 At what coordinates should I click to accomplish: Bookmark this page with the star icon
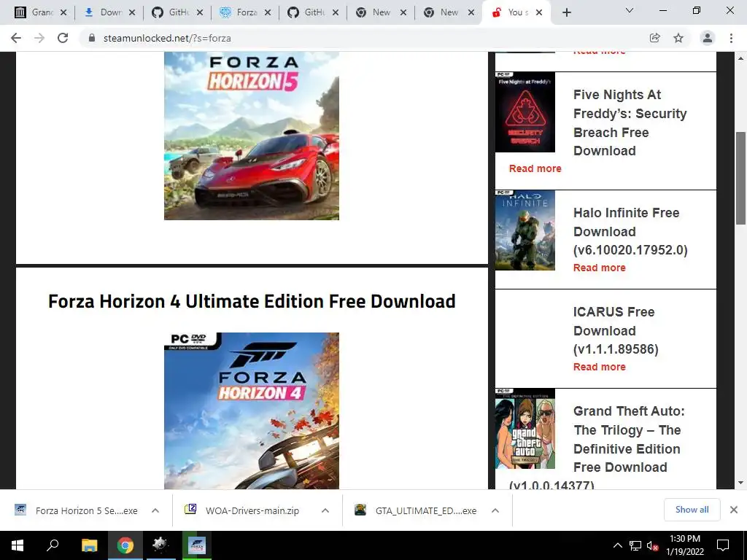678,38
